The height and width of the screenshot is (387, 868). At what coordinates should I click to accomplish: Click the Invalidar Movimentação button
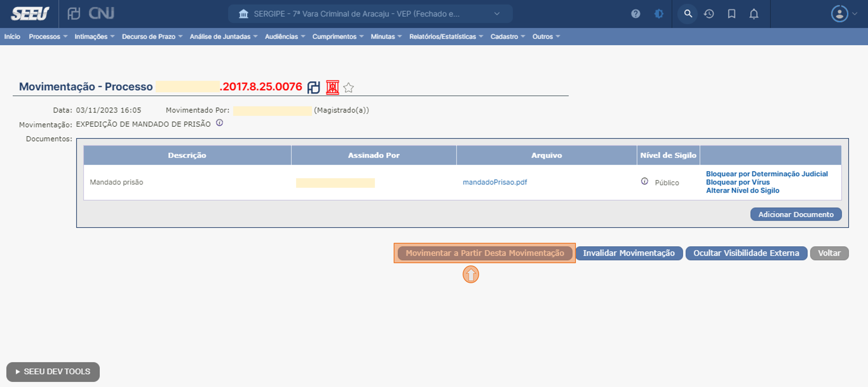coord(629,253)
